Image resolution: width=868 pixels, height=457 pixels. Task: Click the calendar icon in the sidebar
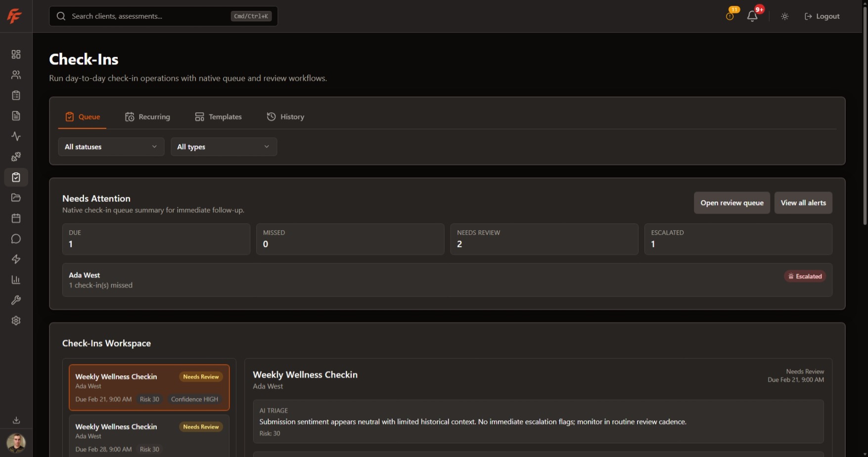click(x=16, y=218)
